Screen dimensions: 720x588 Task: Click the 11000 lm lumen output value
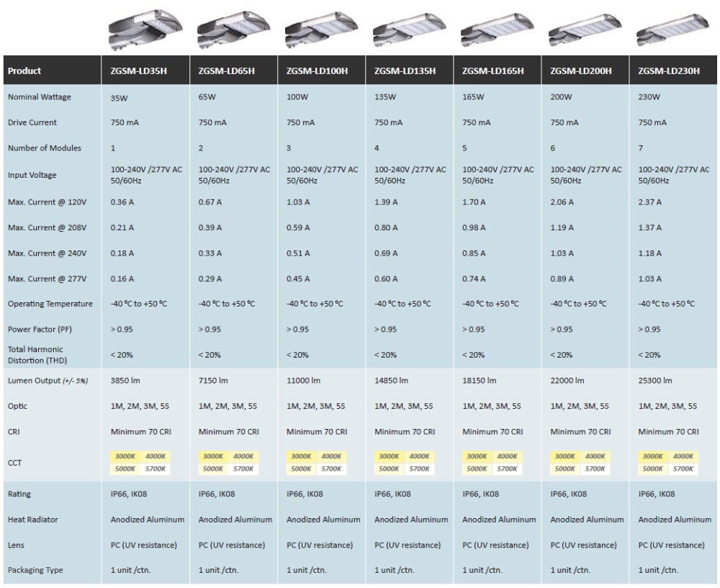point(304,381)
